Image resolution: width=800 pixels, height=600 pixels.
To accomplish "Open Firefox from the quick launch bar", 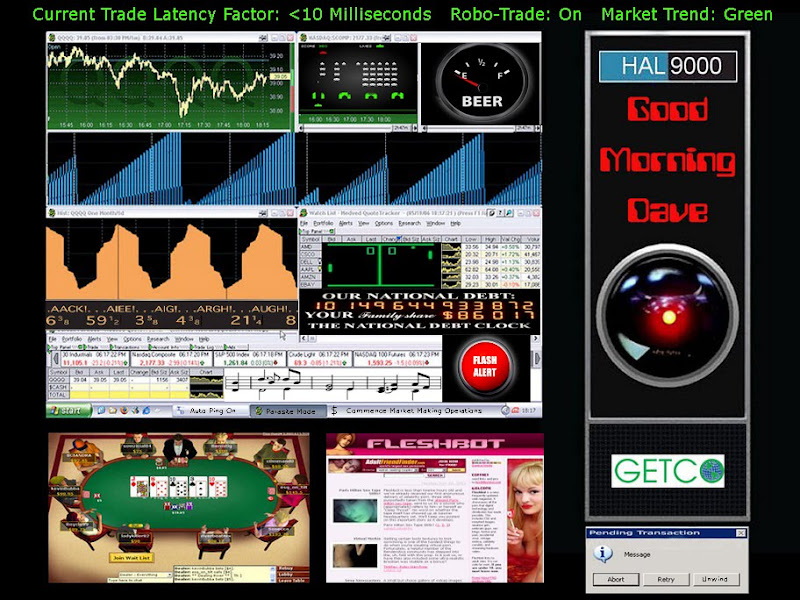I will (x=124, y=410).
